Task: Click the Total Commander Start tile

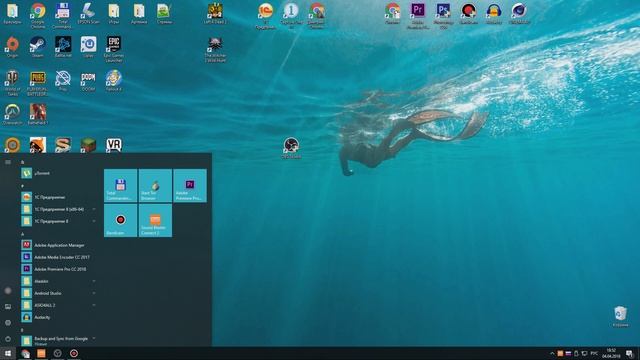Action: pos(120,186)
